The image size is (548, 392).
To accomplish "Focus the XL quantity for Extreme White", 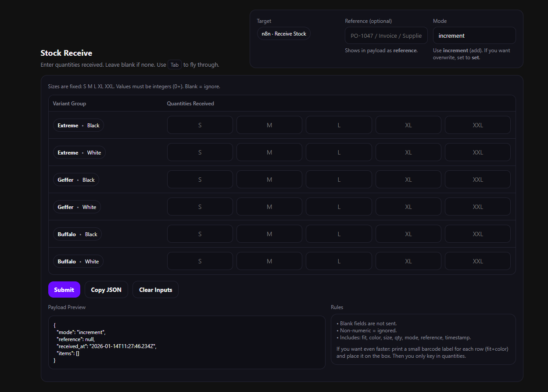I will coord(408,152).
